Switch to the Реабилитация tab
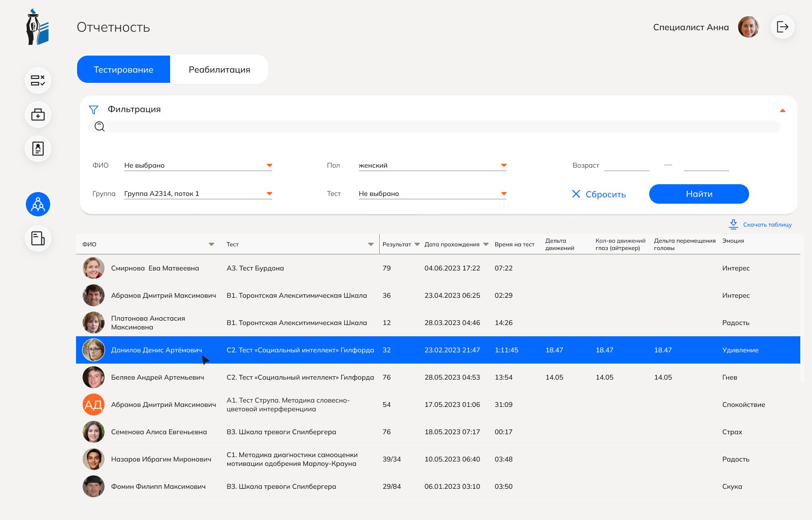 pyautogui.click(x=219, y=70)
